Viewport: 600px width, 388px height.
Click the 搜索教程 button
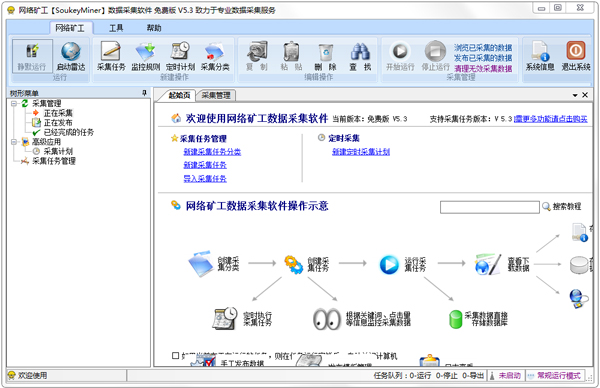coord(567,207)
